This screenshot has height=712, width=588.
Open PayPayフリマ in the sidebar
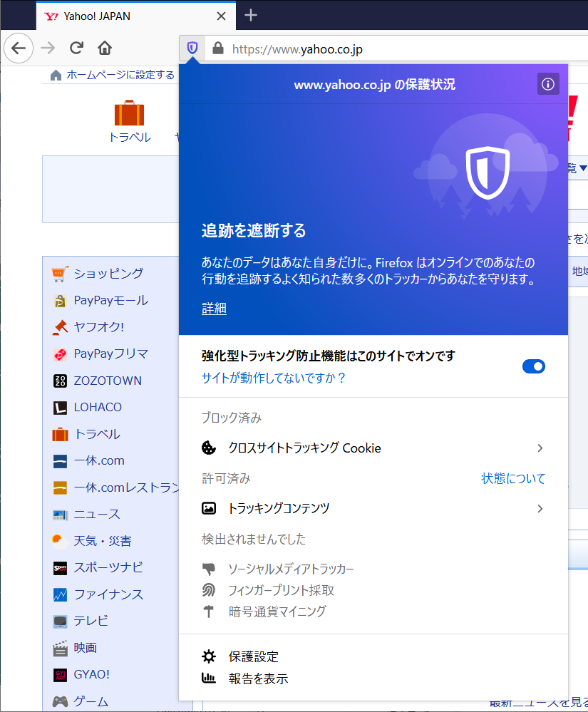pyautogui.click(x=110, y=354)
